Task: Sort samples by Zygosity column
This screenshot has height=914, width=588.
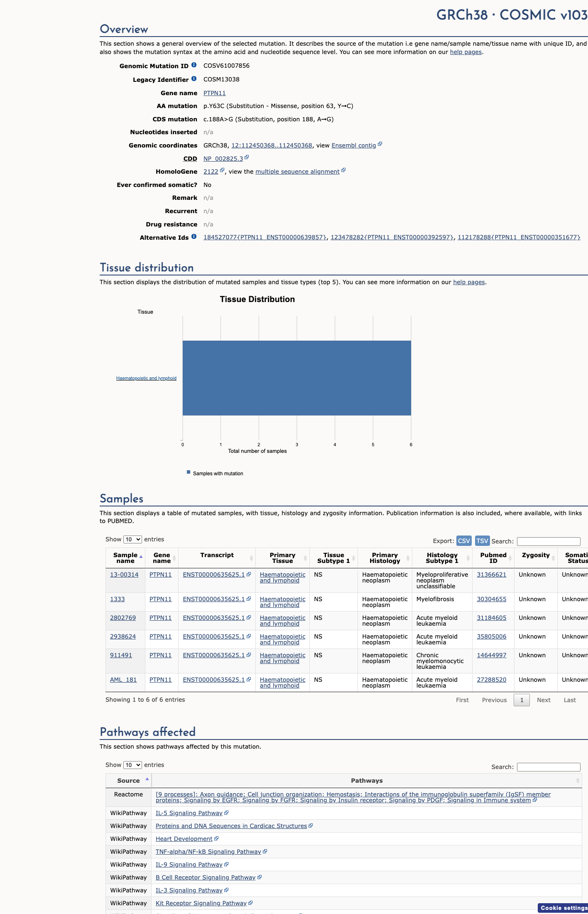Action: coord(536,558)
